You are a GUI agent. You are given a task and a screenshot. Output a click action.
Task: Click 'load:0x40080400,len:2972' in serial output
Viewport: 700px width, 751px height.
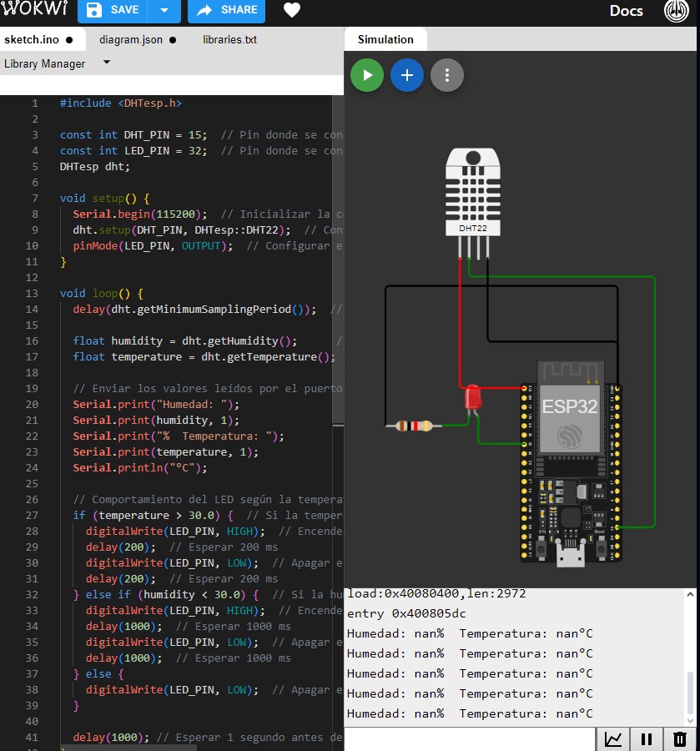pyautogui.click(x=436, y=593)
